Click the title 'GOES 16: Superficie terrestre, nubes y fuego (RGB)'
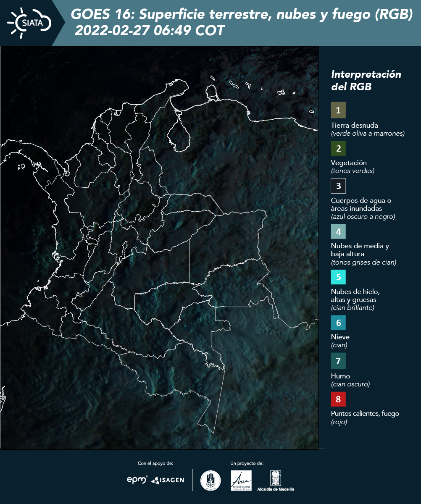 pos(242,15)
